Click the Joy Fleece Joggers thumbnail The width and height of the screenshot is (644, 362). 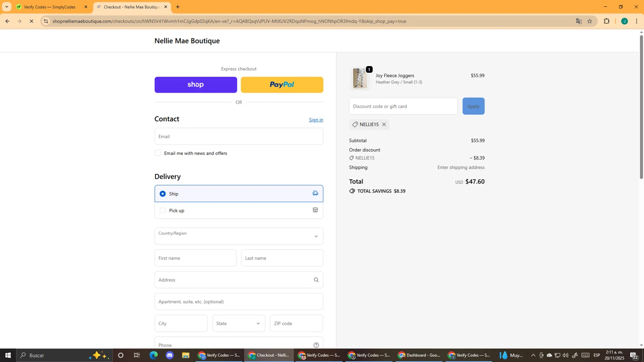pyautogui.click(x=360, y=78)
